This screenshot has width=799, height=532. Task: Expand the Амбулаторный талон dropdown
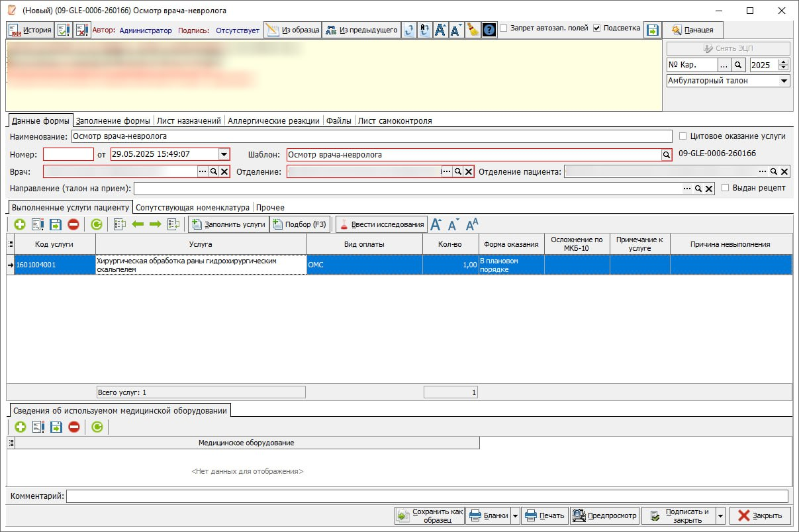coord(784,81)
